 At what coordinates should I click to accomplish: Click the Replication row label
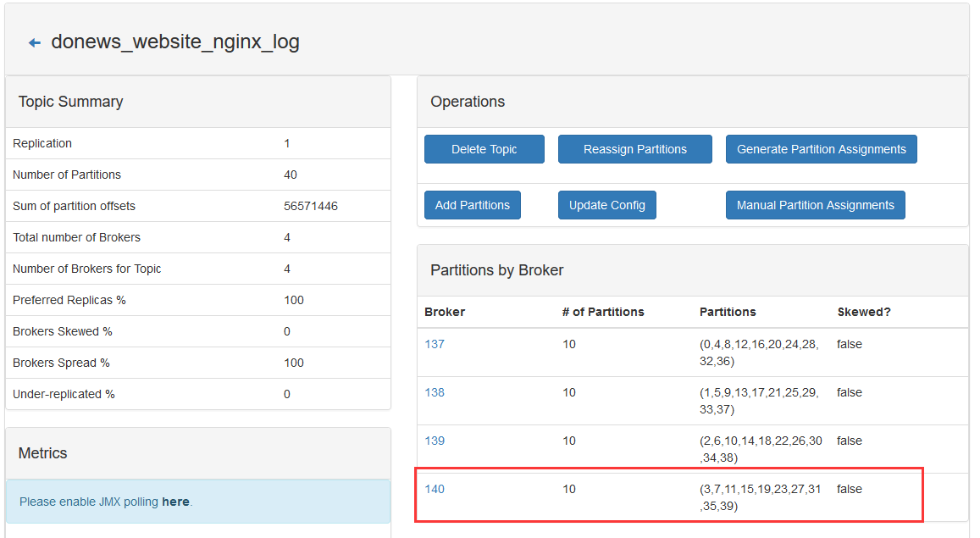42,144
